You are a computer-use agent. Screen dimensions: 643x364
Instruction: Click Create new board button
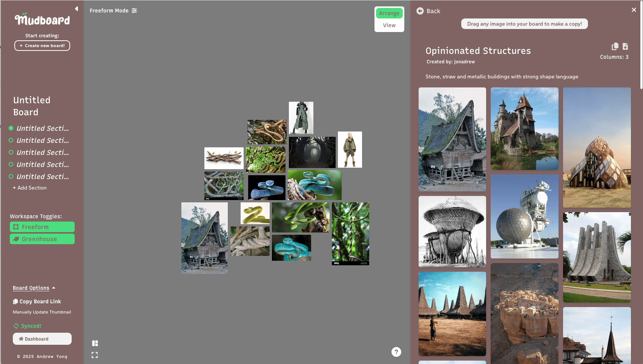[x=42, y=46]
